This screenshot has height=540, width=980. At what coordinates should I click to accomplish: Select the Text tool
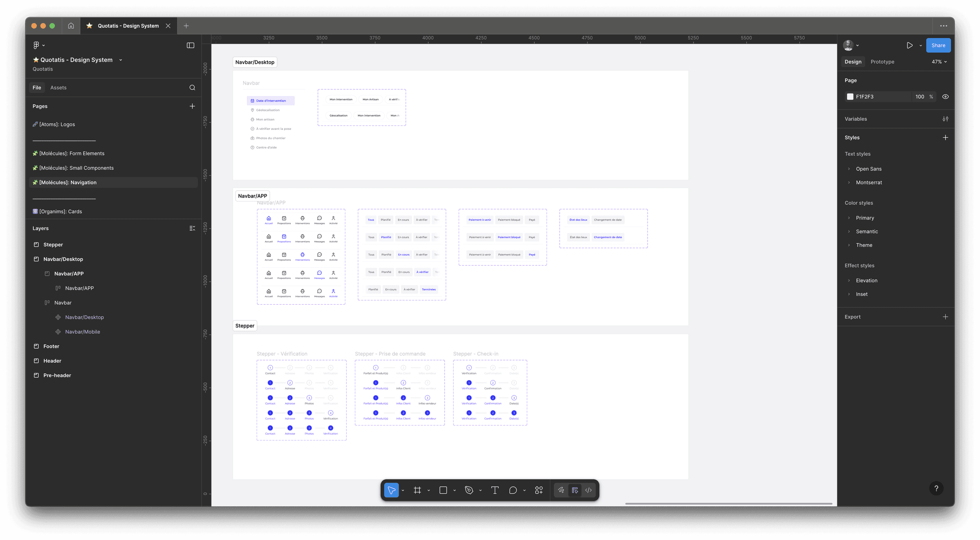495,490
